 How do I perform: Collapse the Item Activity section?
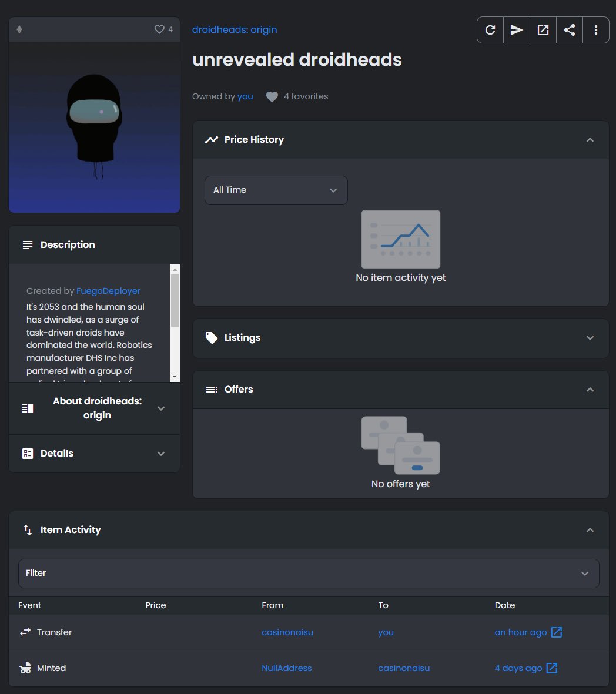(590, 530)
